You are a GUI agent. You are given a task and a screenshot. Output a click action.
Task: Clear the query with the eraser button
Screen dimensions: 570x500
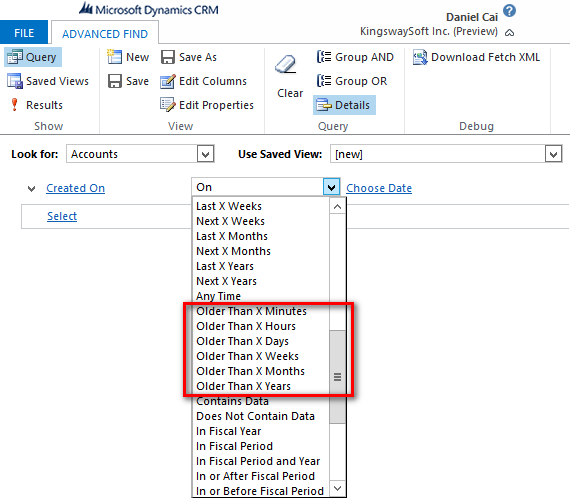click(289, 76)
